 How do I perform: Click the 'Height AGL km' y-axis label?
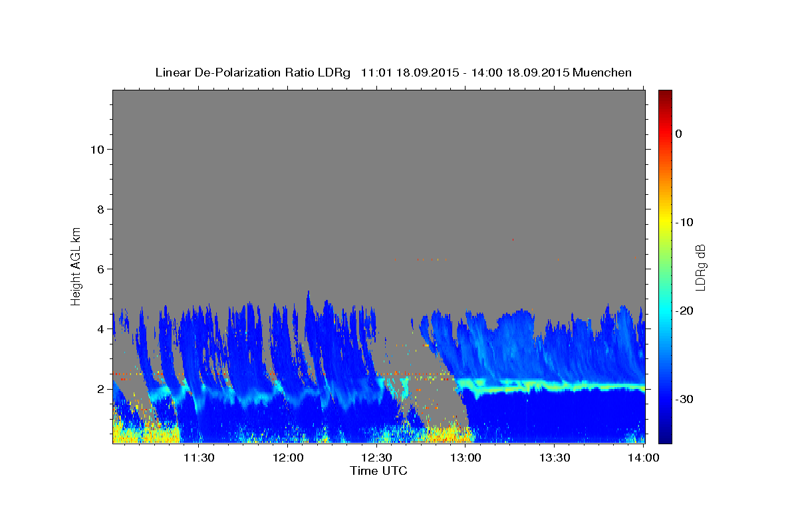76,265
